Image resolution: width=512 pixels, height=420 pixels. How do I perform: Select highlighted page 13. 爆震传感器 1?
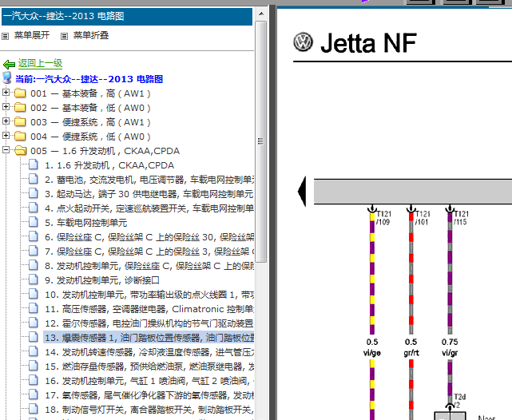149,338
